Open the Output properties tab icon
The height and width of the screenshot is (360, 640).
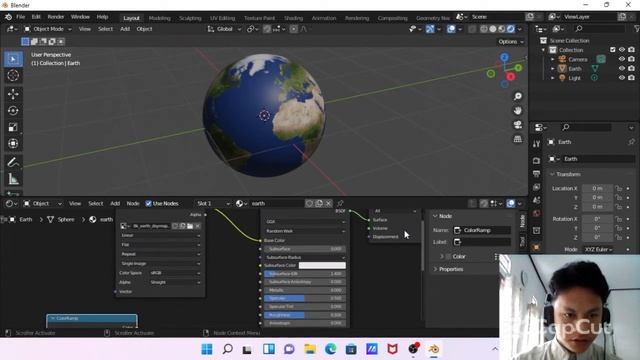(536, 174)
